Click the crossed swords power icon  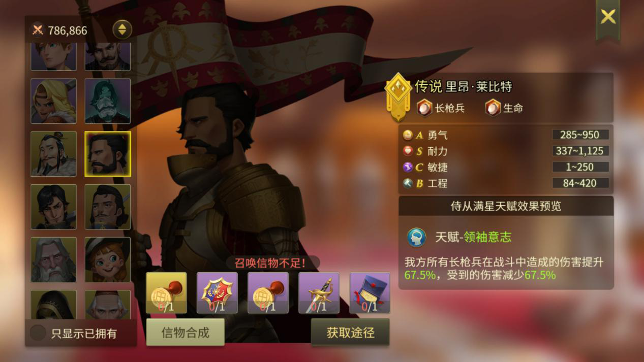pos(38,30)
